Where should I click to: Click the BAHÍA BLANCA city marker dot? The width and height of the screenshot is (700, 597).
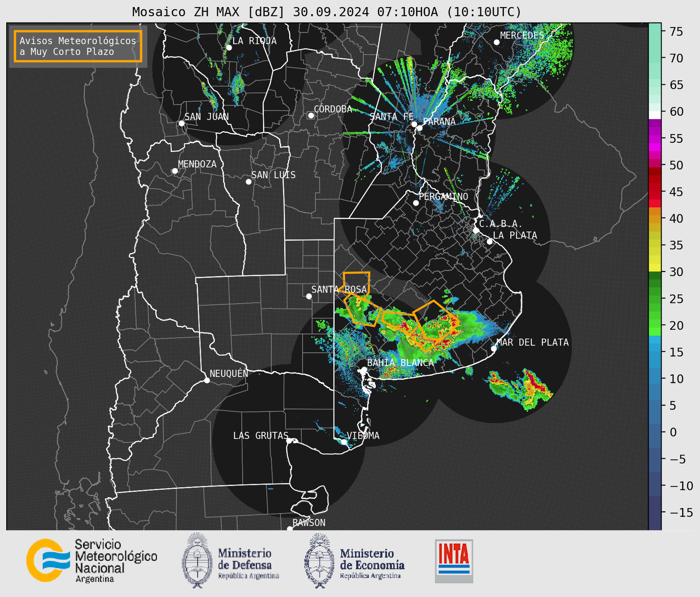pyautogui.click(x=364, y=369)
